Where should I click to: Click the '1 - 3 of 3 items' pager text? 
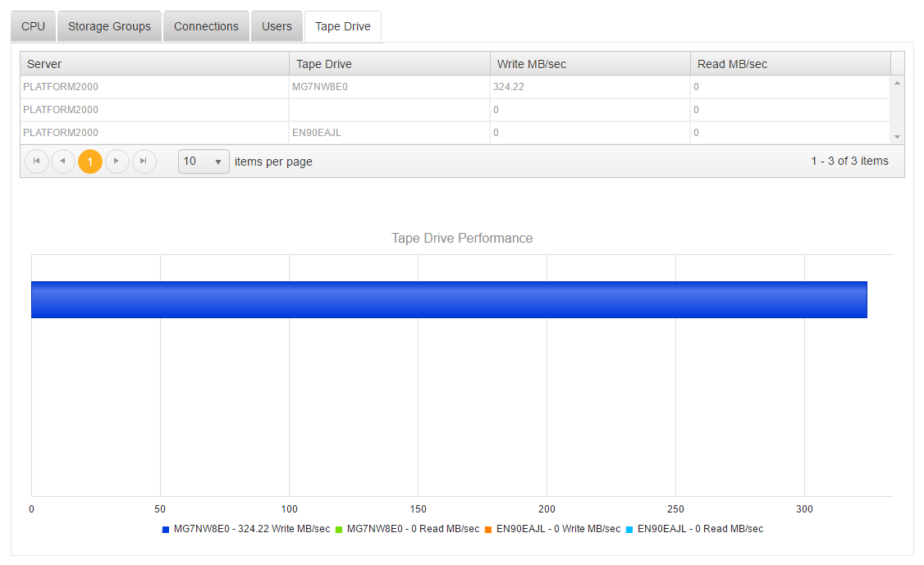coord(849,161)
